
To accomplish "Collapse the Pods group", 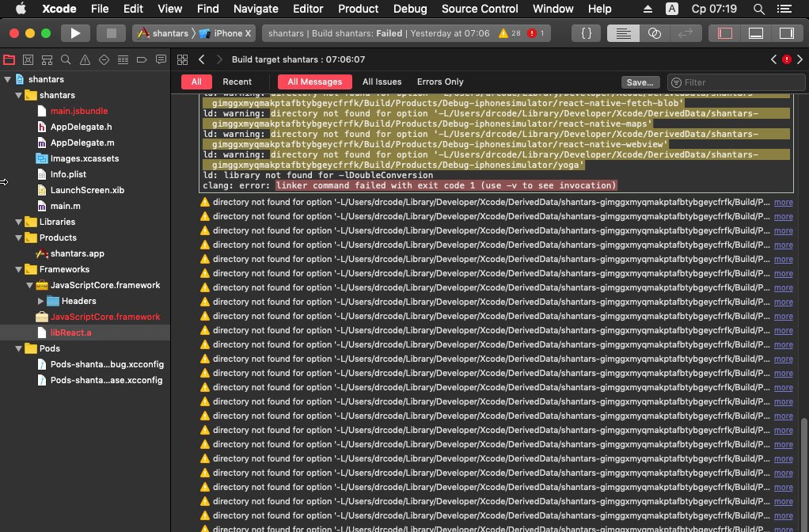I will (x=18, y=349).
